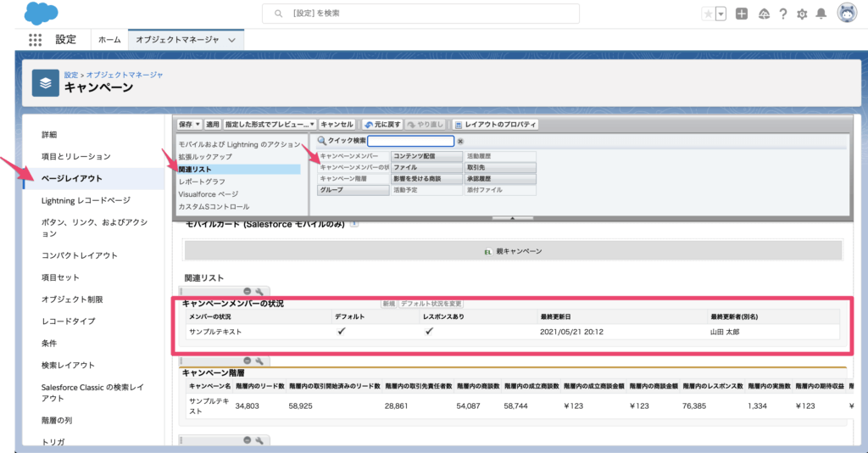The width and height of the screenshot is (868, 453).
Task: Select 項目とリレーション in the sidebar
Action: (x=76, y=157)
